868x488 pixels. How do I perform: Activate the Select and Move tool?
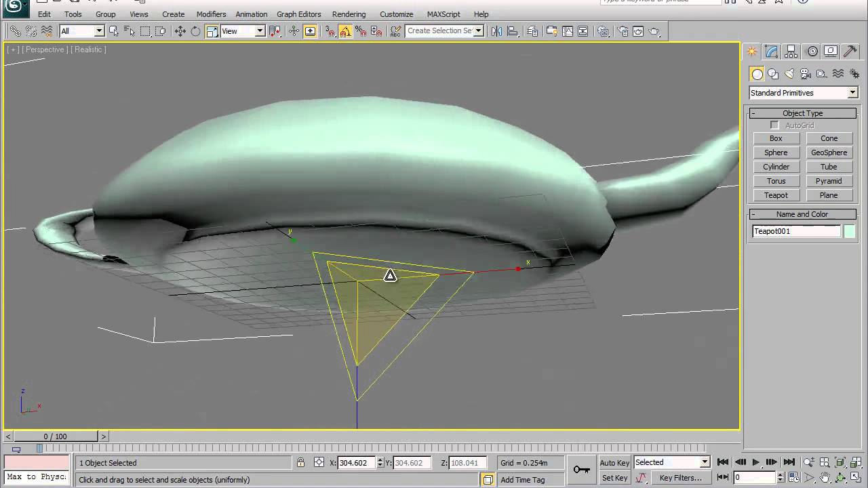click(180, 31)
